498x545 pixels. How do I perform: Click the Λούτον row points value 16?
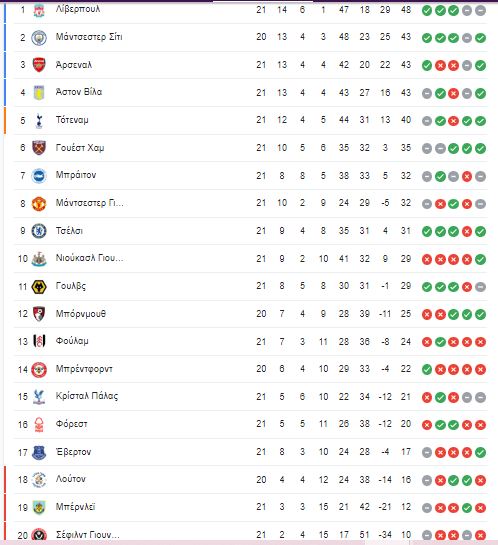pyautogui.click(x=406, y=480)
